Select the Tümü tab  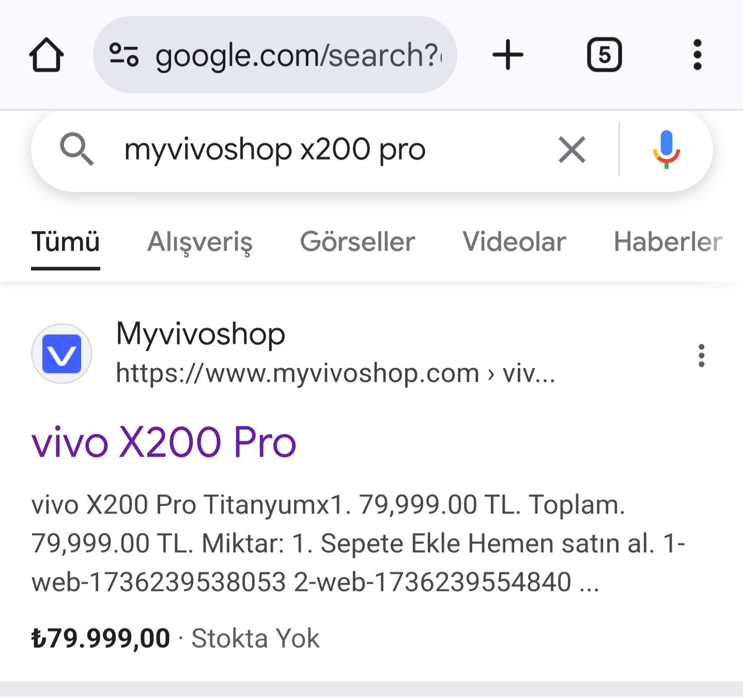click(x=66, y=242)
